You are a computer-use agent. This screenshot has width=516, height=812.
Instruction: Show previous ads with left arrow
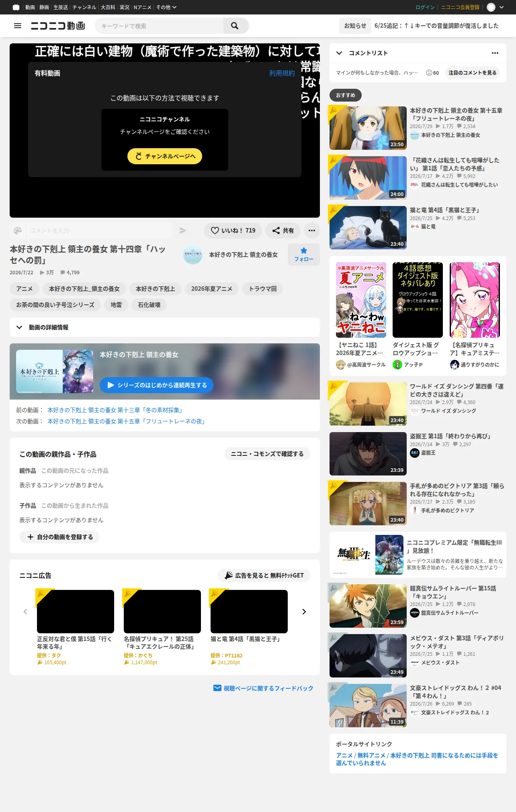(25, 612)
